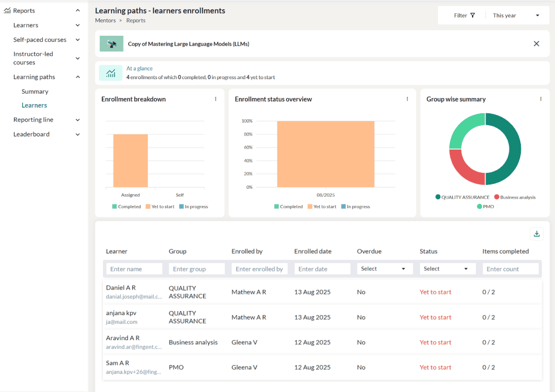Open Enrollment status overview options menu
This screenshot has width=555, height=392.
tap(408, 99)
